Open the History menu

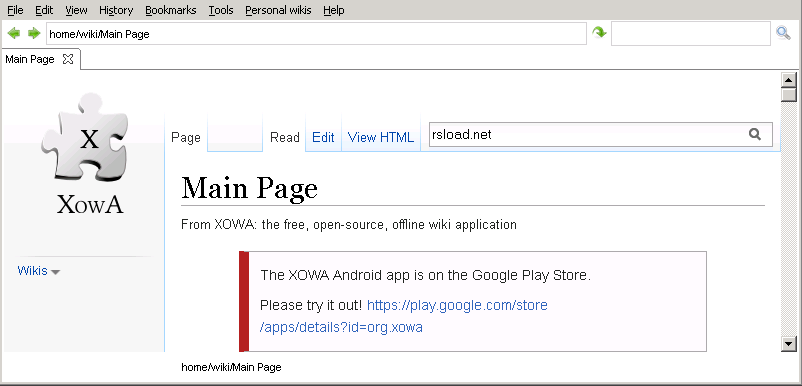click(x=116, y=10)
